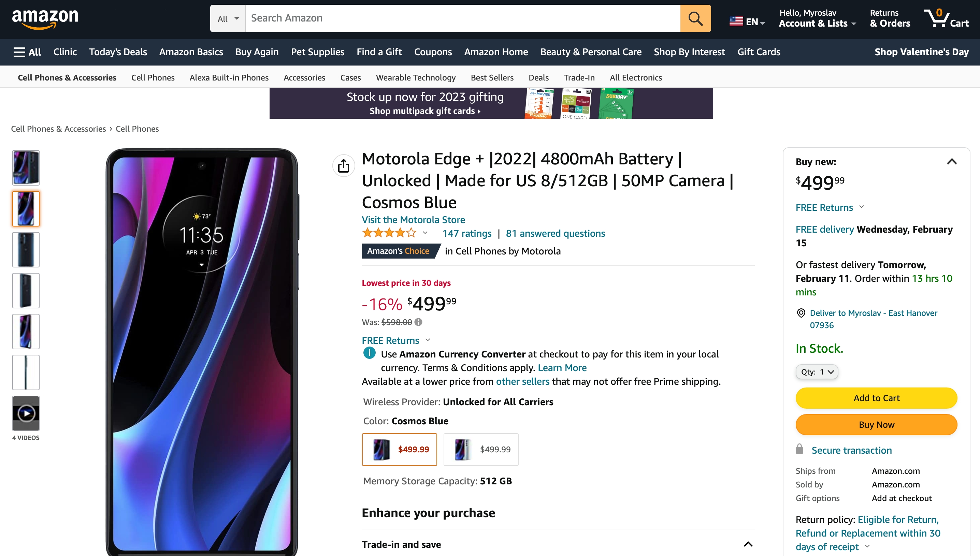This screenshot has width=980, height=556.
Task: Click inside the Search Amazon field
Action: 462,18
